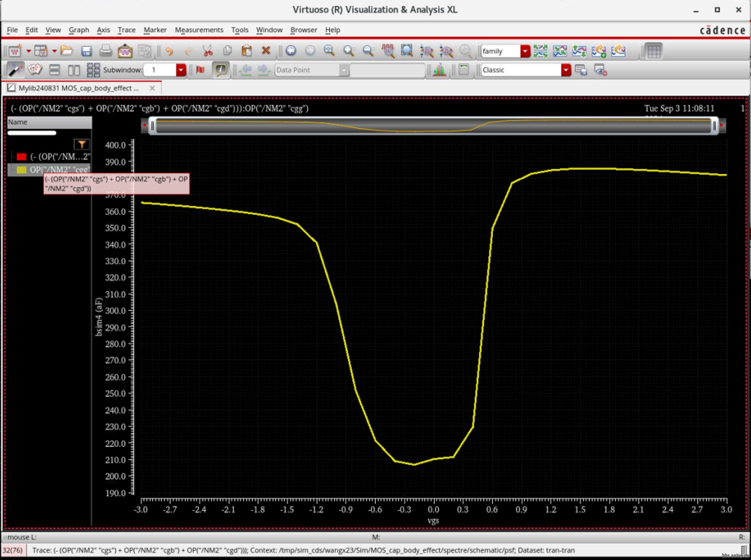Viewport: 751px width, 560px height.
Task: Click the split all strips icon
Action: 540,51
